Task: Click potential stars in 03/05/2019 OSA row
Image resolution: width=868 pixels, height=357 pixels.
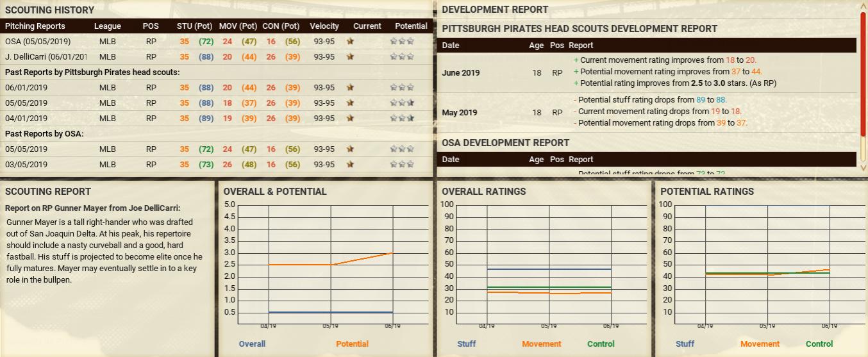Action: [x=402, y=165]
